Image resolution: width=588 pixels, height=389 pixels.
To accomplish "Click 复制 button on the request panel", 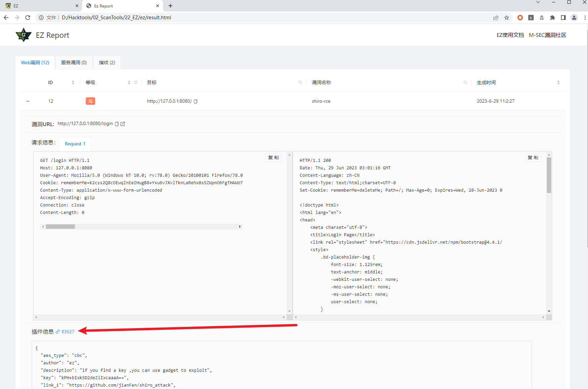I will (273, 157).
